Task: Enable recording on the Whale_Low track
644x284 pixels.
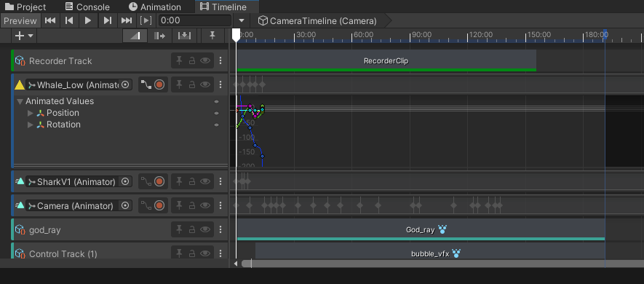Action: point(159,84)
